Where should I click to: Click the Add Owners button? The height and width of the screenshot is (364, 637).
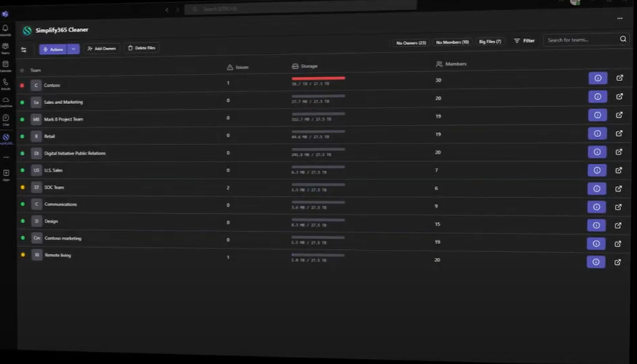pyautogui.click(x=101, y=49)
